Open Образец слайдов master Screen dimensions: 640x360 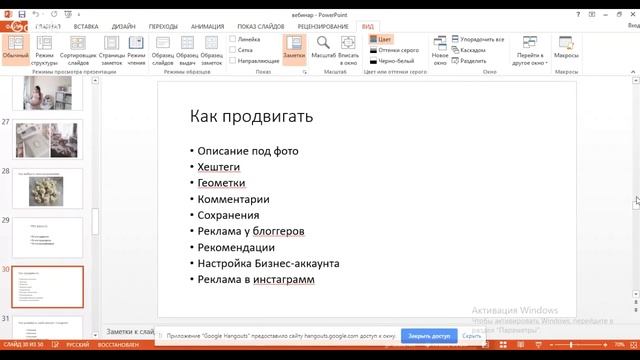pos(162,51)
